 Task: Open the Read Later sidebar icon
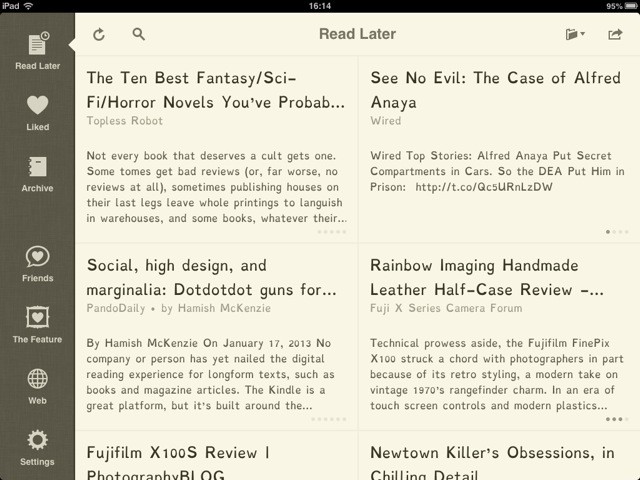pyautogui.click(x=37, y=47)
